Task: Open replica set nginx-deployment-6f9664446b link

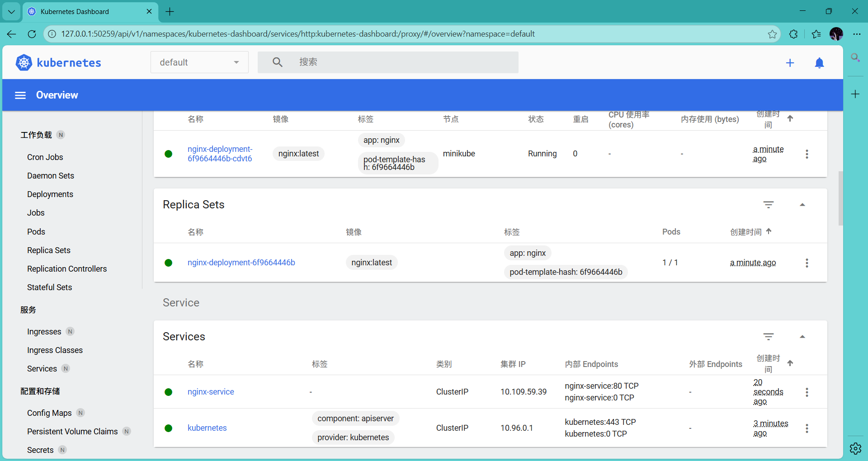Action: point(241,263)
